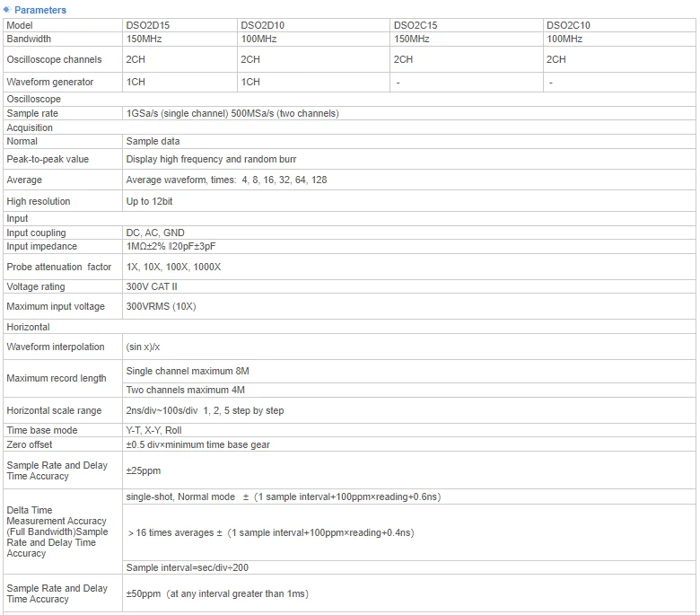Click the Input impedance label

[41, 246]
